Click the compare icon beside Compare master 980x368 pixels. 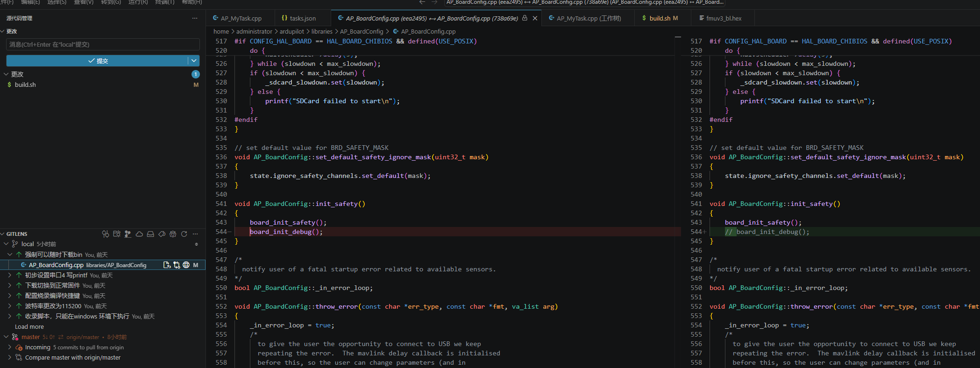19,358
